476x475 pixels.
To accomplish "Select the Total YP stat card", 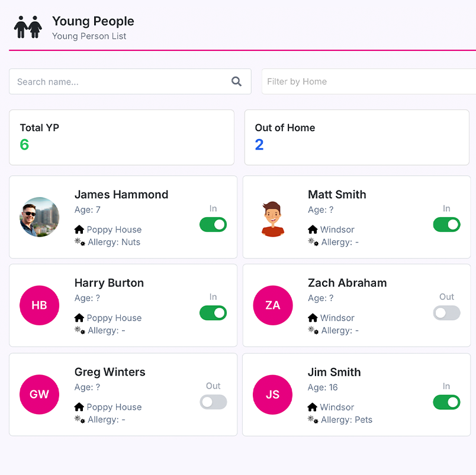I will tap(122, 137).
